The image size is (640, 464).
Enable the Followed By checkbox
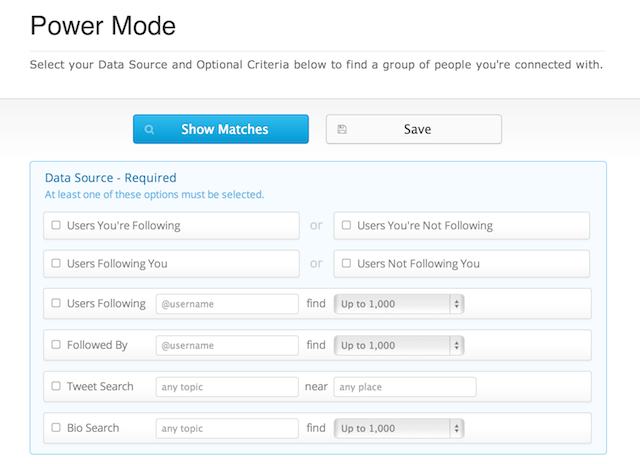(x=56, y=345)
